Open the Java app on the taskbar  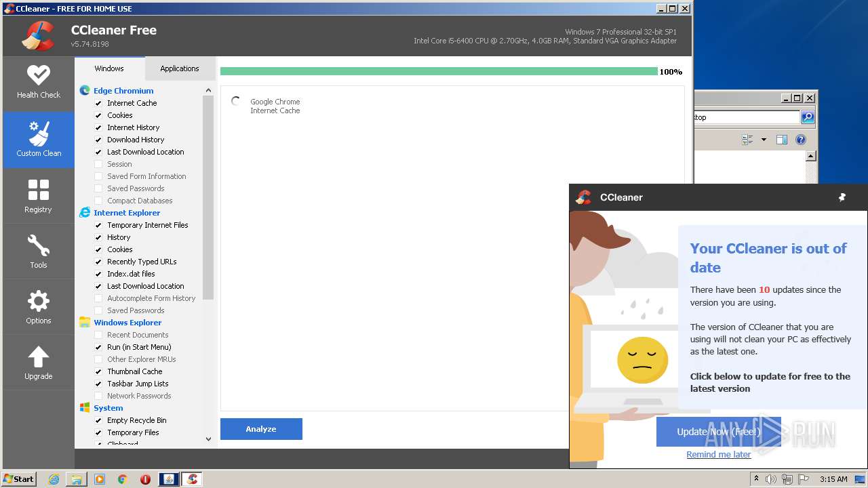click(x=169, y=479)
